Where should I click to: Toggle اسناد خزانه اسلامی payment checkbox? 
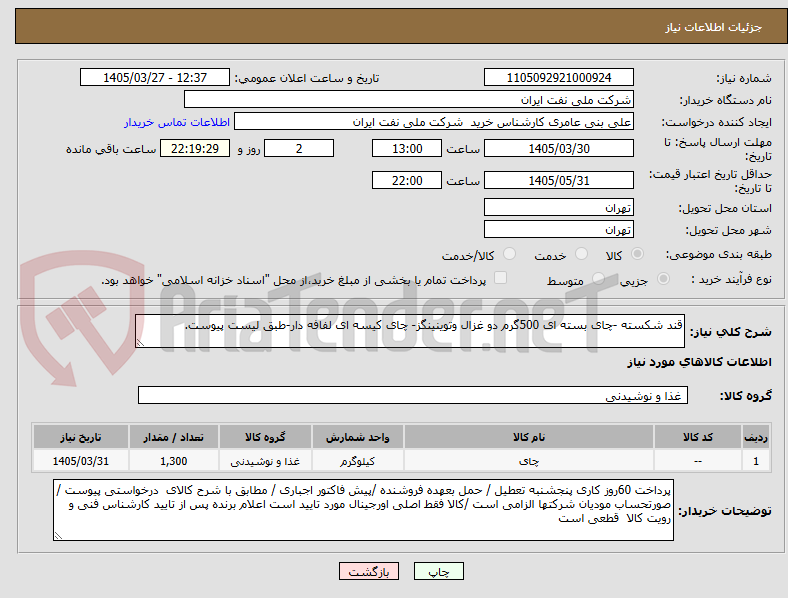click(x=500, y=278)
